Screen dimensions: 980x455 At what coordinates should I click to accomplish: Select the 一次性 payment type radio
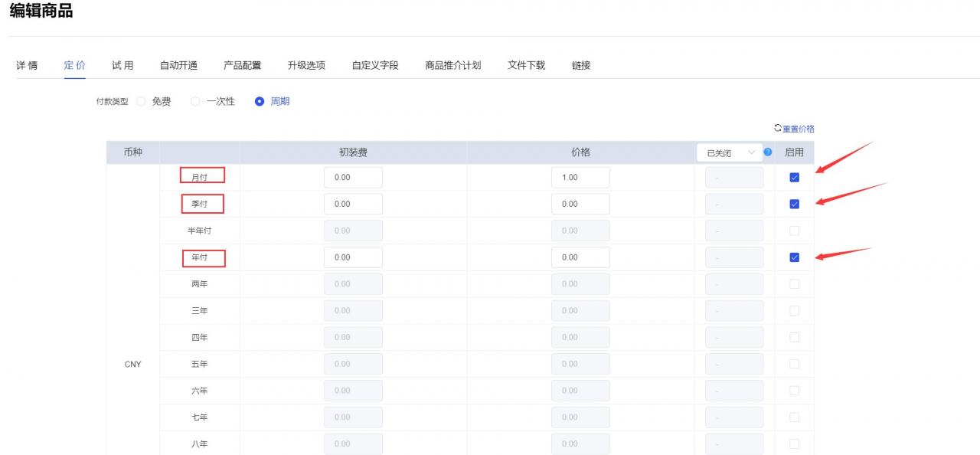tap(195, 101)
